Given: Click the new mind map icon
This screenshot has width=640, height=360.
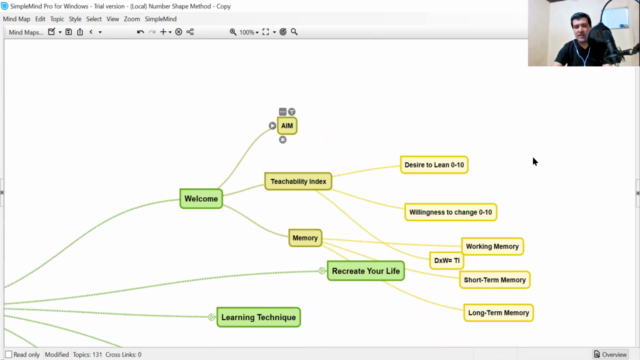Looking at the screenshot, I should [51, 32].
